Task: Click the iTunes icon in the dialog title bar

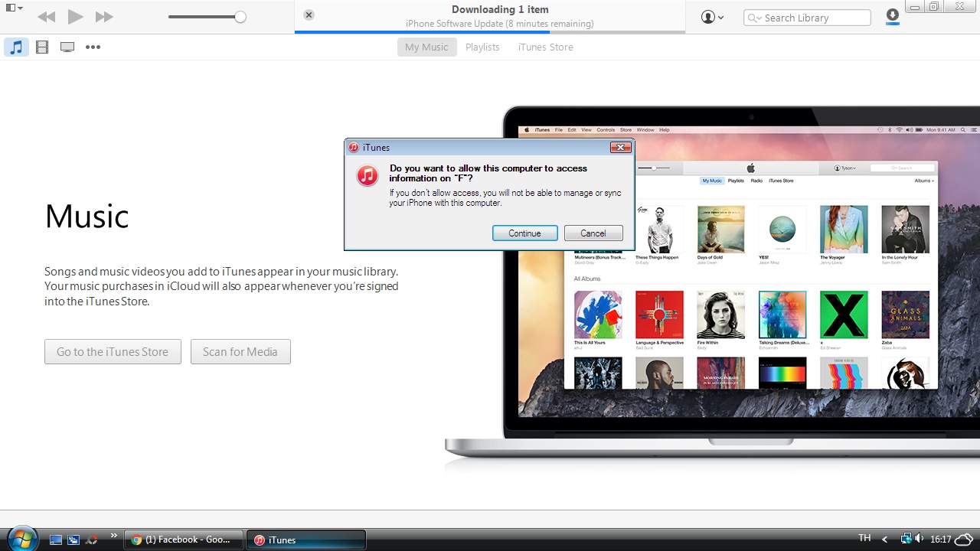Action: tap(354, 148)
